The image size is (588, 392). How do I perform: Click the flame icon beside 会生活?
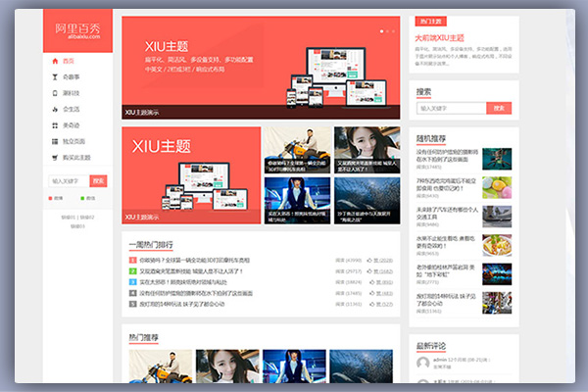(x=55, y=109)
